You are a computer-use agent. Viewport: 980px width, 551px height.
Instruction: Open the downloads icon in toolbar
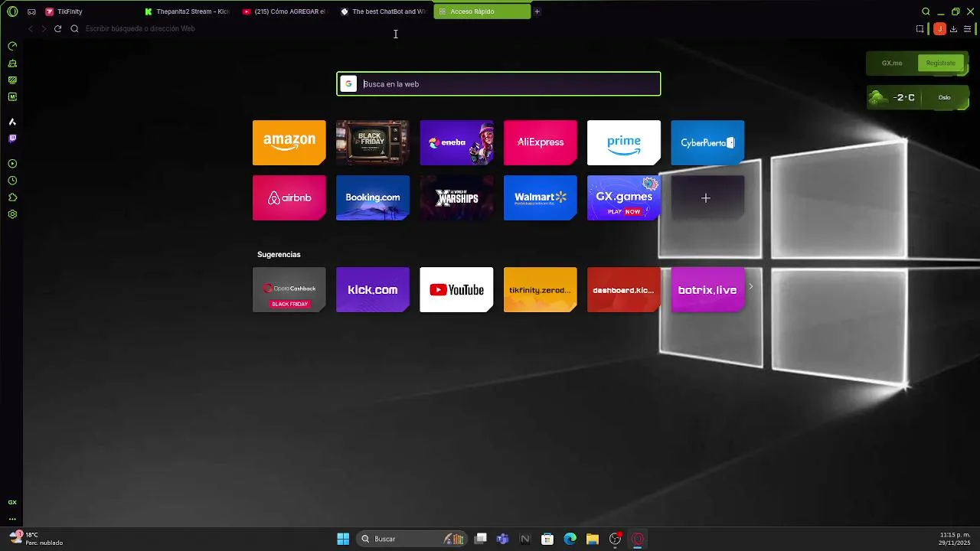pos(953,29)
